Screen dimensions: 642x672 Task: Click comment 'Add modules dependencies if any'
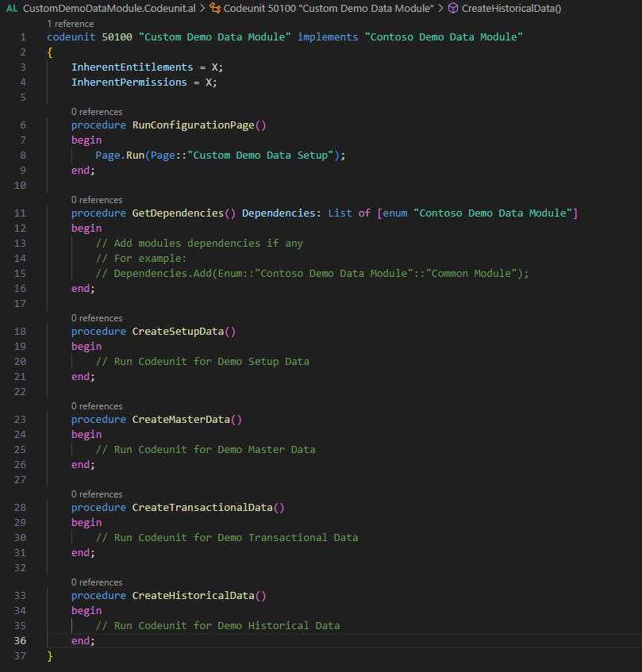point(199,244)
